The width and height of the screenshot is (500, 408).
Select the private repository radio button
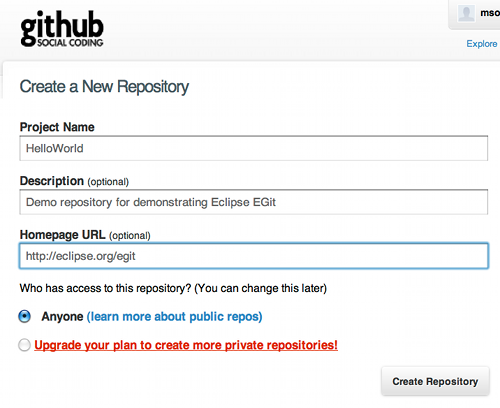pos(24,345)
